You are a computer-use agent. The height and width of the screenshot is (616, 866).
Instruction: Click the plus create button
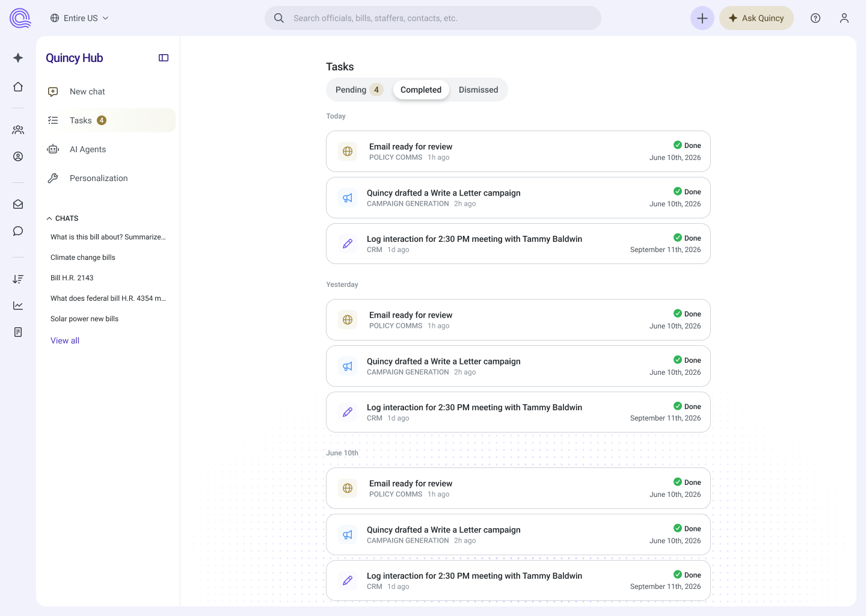(702, 18)
